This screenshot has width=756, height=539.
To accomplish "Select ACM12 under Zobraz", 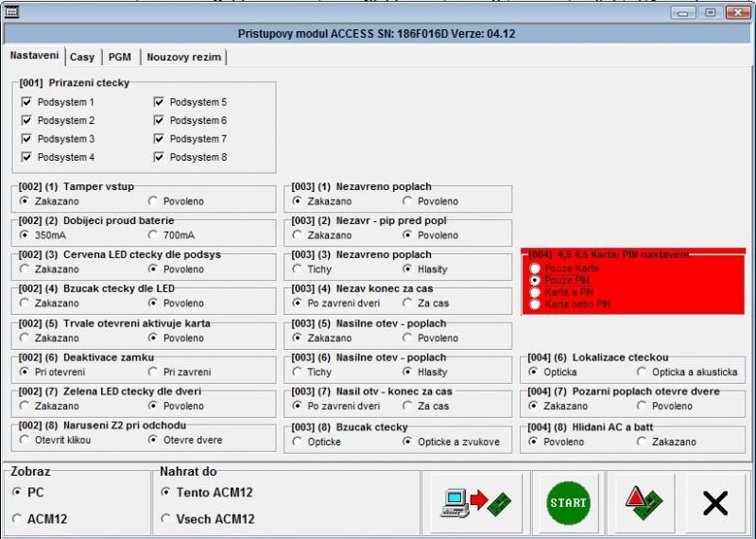I will pos(18,518).
